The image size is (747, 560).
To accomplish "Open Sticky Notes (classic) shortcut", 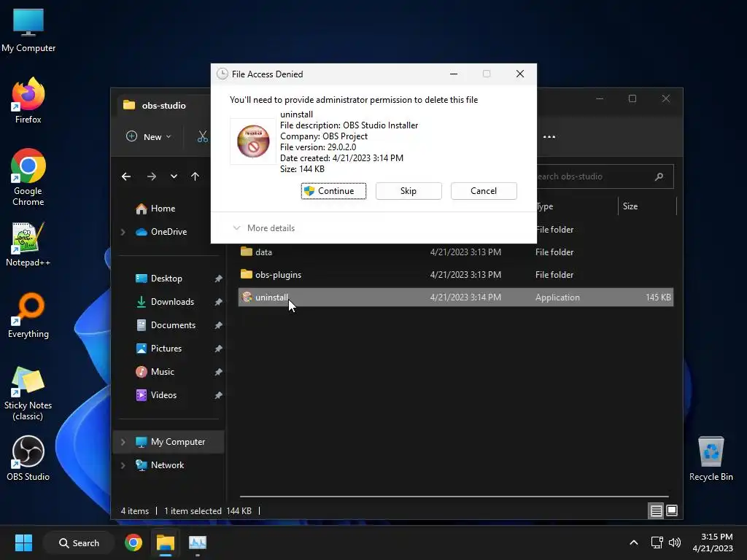I will pyautogui.click(x=28, y=393).
